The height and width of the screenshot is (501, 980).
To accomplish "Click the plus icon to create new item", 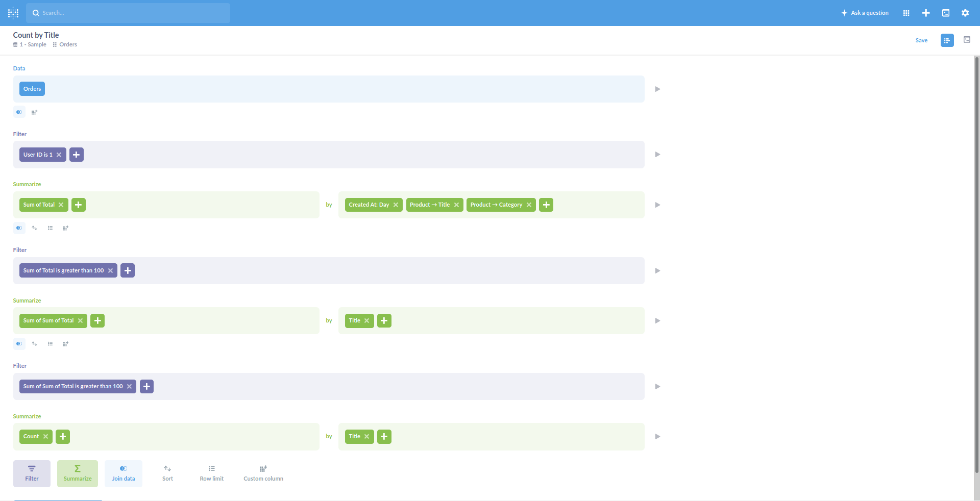I will point(926,13).
